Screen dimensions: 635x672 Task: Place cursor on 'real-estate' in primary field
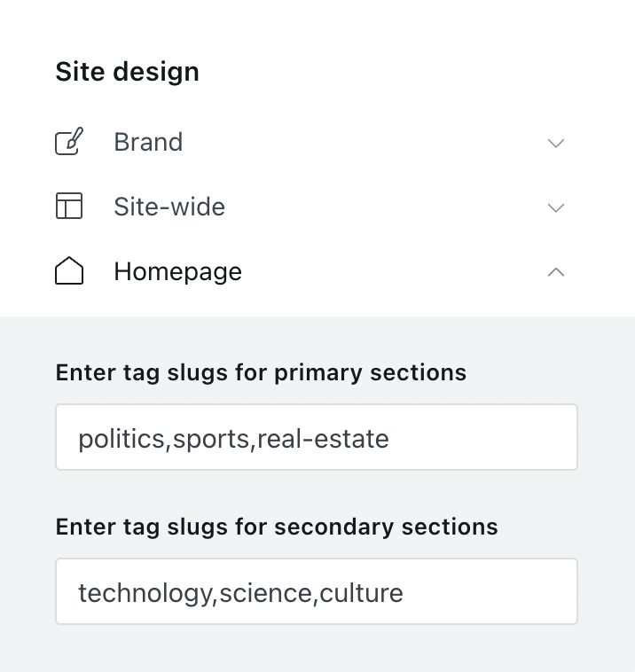324,438
